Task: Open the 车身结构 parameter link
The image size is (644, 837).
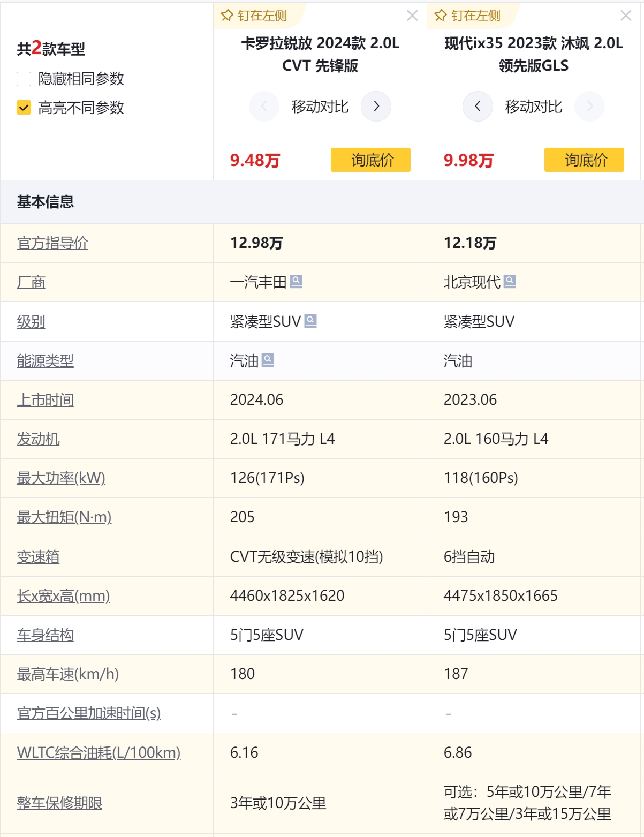Action: point(45,635)
